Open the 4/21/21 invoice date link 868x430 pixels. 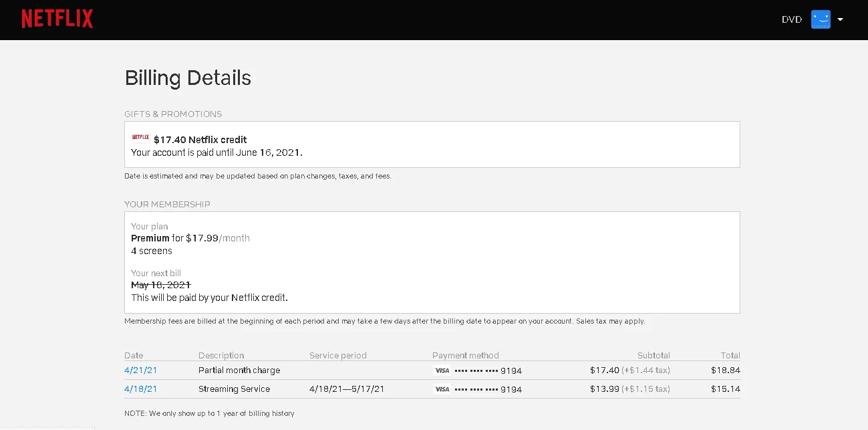coord(141,370)
